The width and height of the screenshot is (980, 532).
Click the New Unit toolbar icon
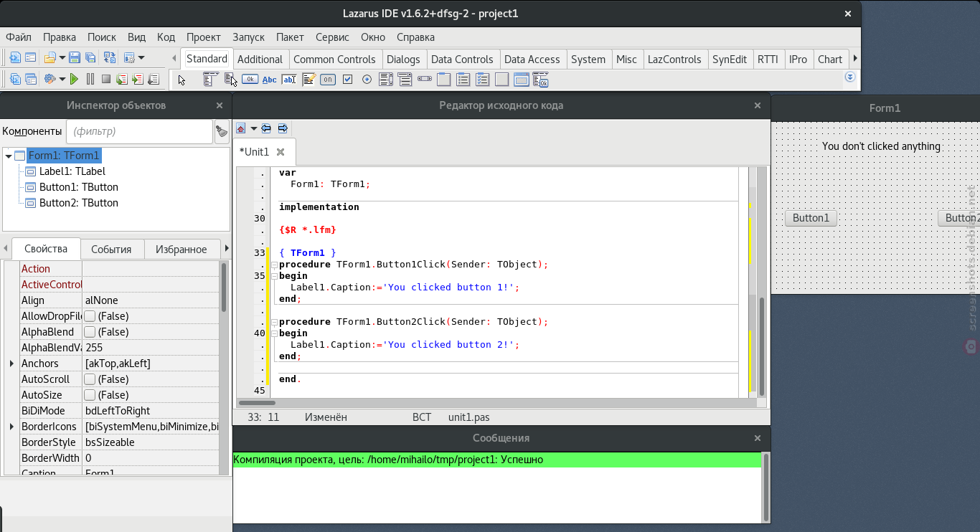[15, 58]
